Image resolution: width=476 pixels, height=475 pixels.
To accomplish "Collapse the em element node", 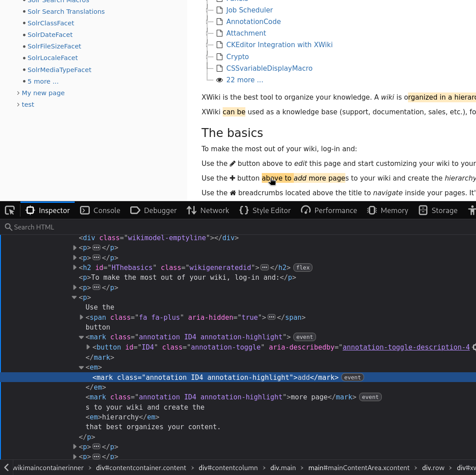I will click(x=81, y=367).
